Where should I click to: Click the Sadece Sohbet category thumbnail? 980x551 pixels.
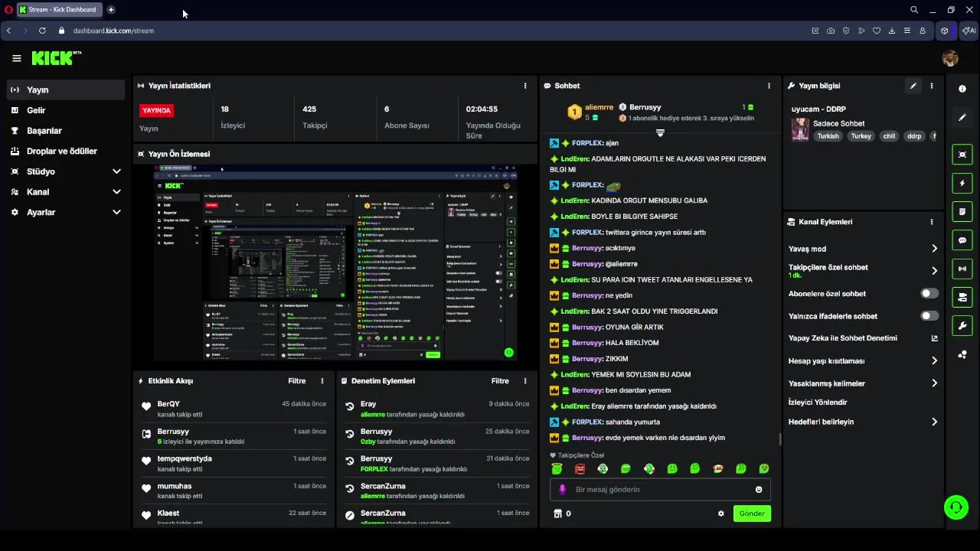800,129
